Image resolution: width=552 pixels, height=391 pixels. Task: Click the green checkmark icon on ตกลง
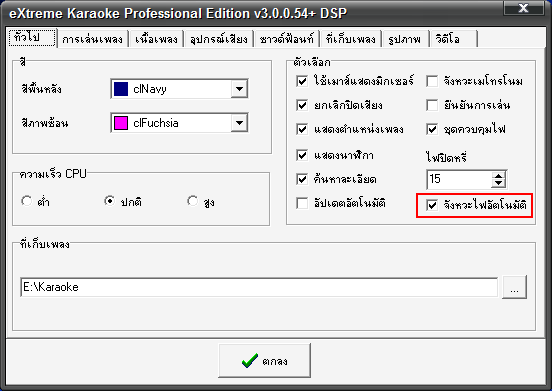pyautogui.click(x=250, y=361)
